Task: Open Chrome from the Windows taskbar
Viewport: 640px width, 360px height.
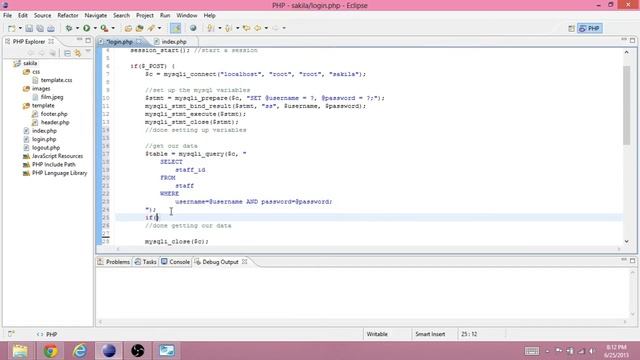Action: click(51, 351)
